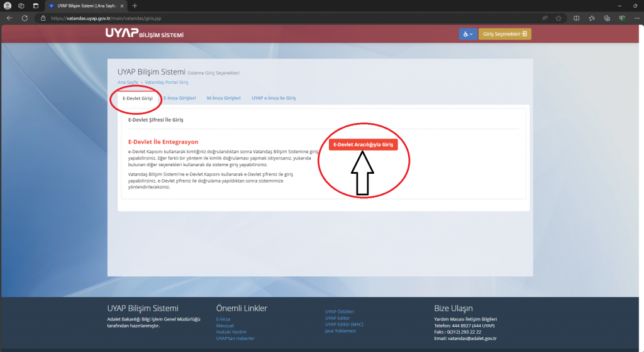Open the Vatandaş Portal Giriş breadcrumb link
This screenshot has width=644, height=352.
[x=166, y=82]
